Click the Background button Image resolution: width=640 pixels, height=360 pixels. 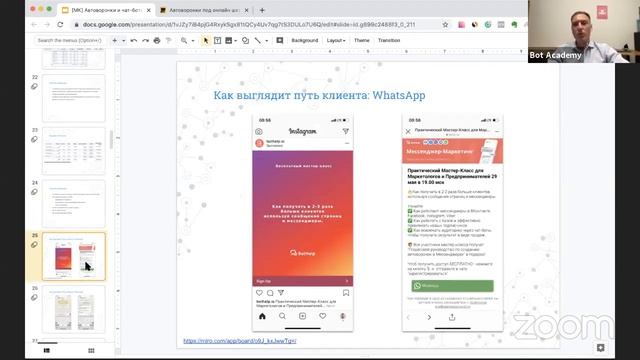(304, 40)
